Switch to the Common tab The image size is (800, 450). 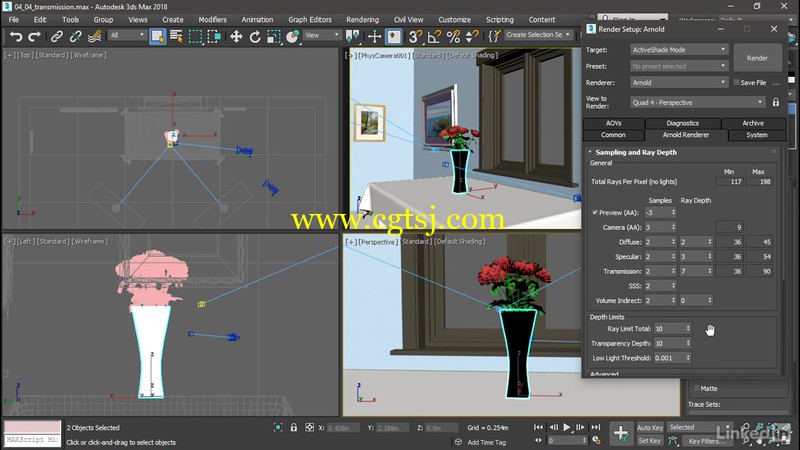coord(613,135)
